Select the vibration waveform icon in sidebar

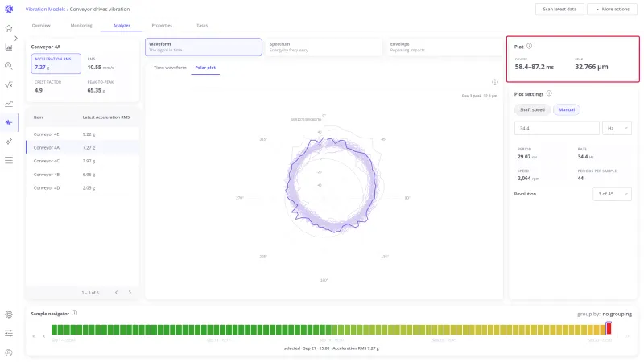pyautogui.click(x=9, y=122)
